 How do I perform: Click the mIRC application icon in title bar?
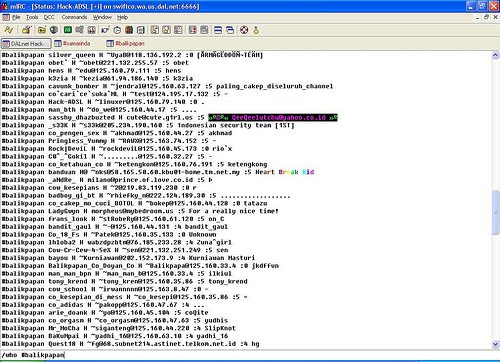tap(5, 6)
